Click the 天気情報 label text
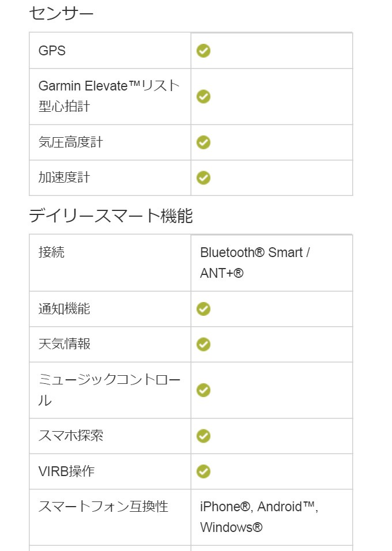The image size is (392, 551). pyautogui.click(x=65, y=344)
